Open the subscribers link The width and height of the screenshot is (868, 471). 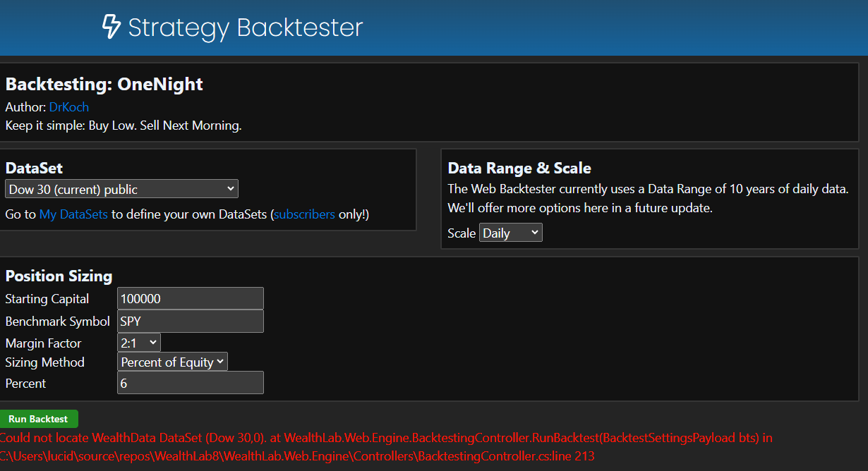coord(305,214)
